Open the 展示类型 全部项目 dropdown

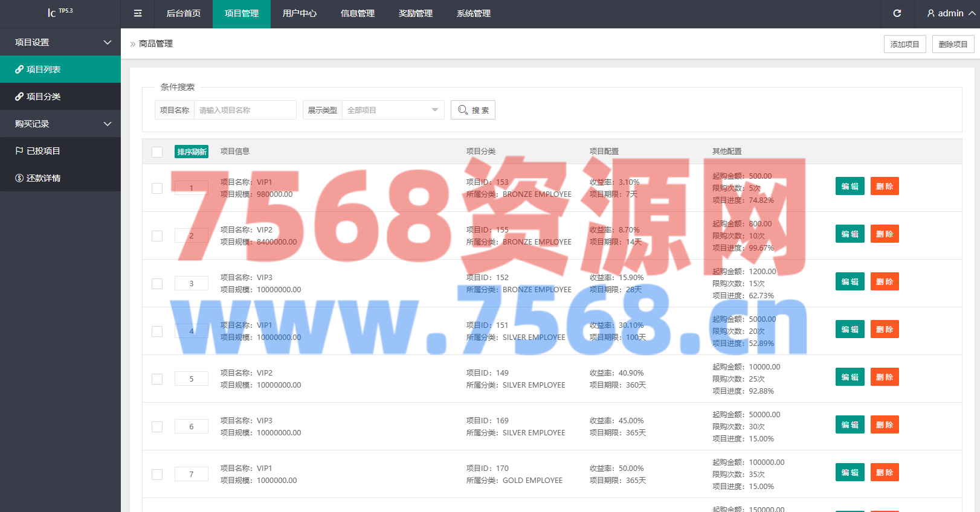tap(393, 110)
